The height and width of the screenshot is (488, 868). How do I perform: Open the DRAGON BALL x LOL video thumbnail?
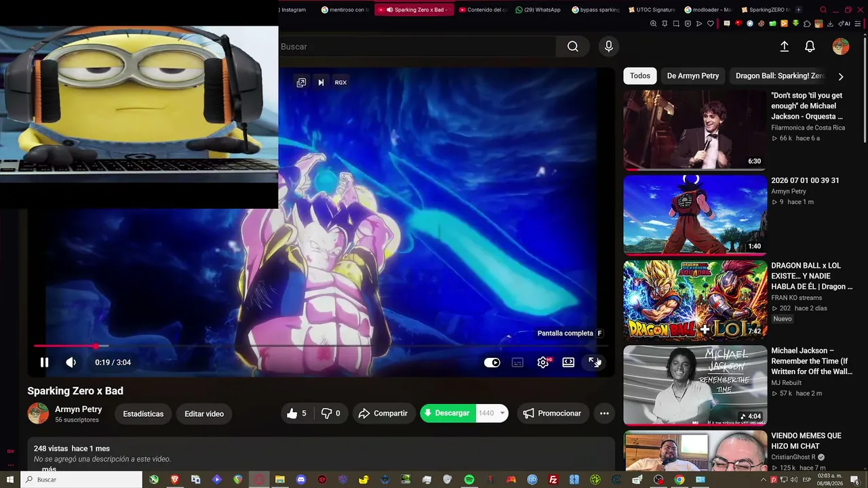(x=695, y=300)
